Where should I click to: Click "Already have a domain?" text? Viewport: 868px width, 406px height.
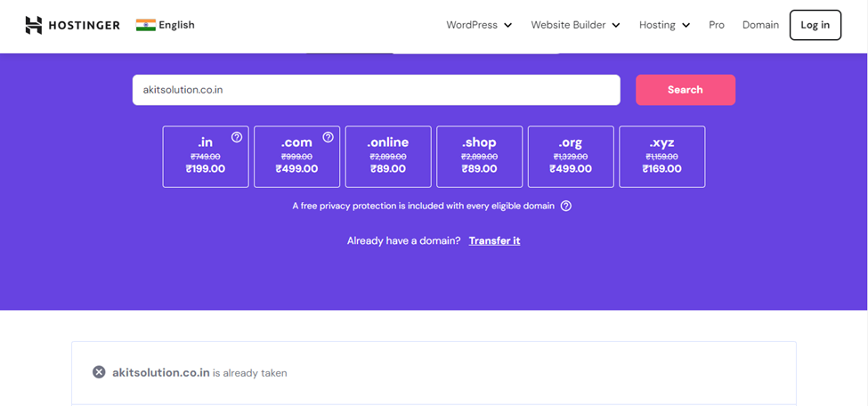[x=403, y=241]
